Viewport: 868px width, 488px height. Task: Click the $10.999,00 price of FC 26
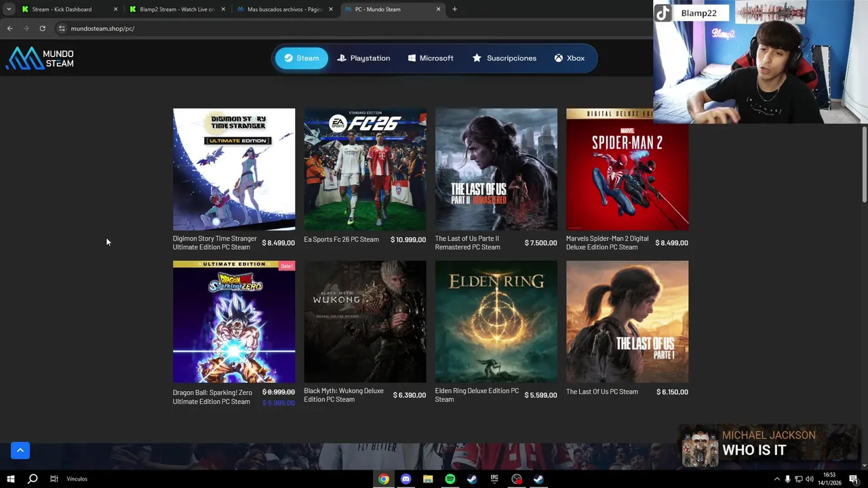point(408,239)
